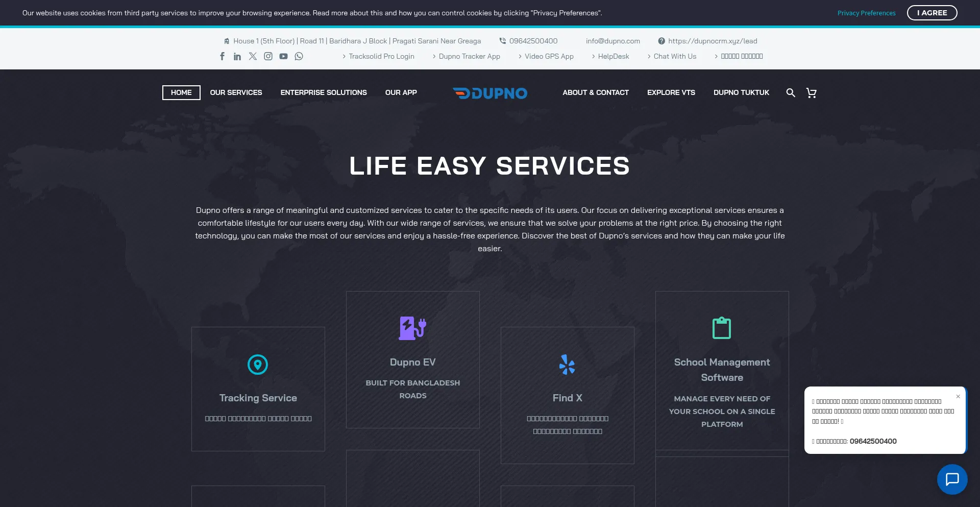This screenshot has width=980, height=507.
Task: Close the chat popup message
Action: pyautogui.click(x=958, y=396)
